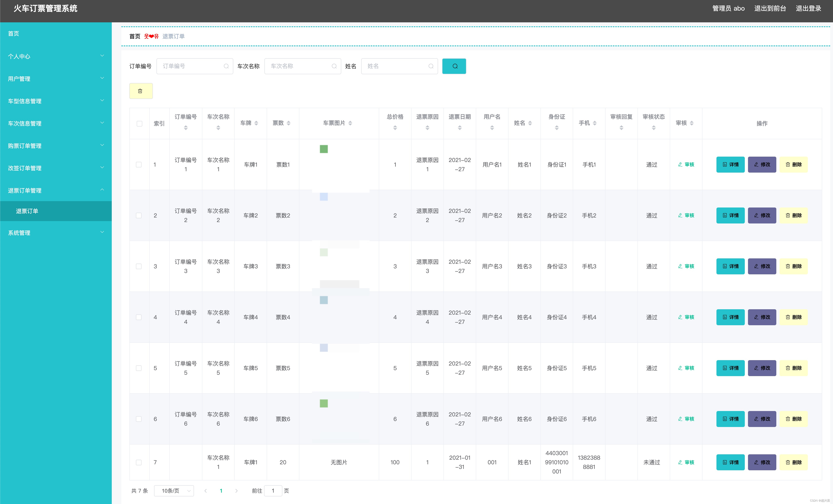Select the 退票订单 submenu item
This screenshot has width=833, height=504.
pyautogui.click(x=27, y=211)
